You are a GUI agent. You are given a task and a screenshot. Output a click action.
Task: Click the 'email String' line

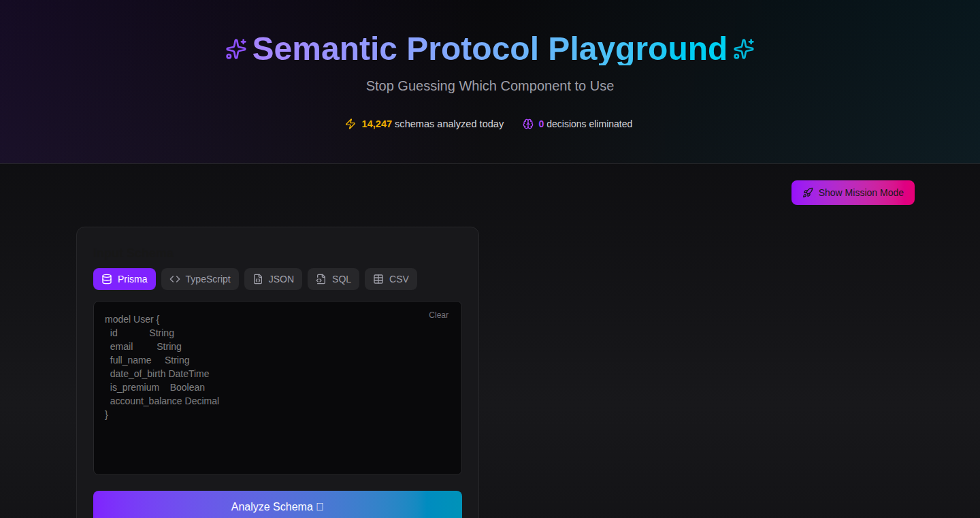[x=146, y=346]
